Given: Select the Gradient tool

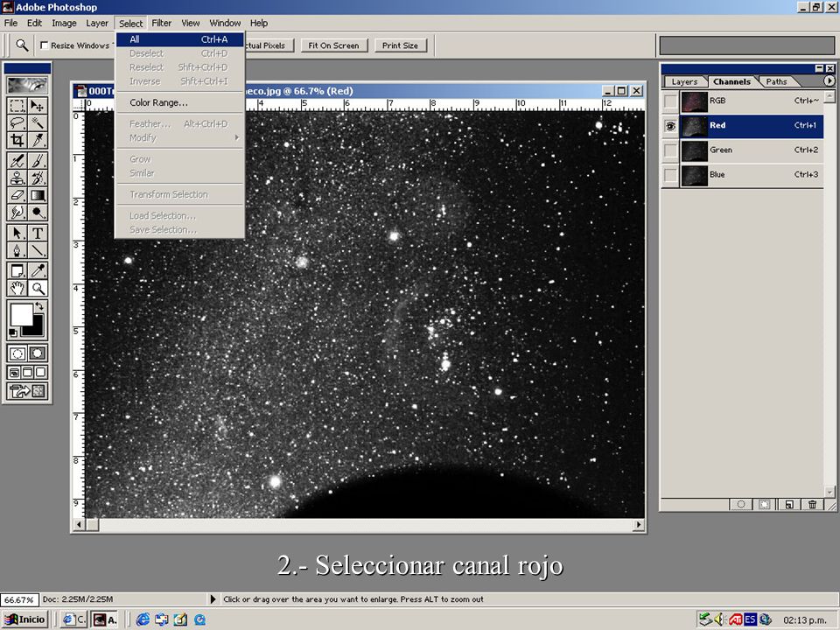Looking at the screenshot, I should pyautogui.click(x=38, y=195).
